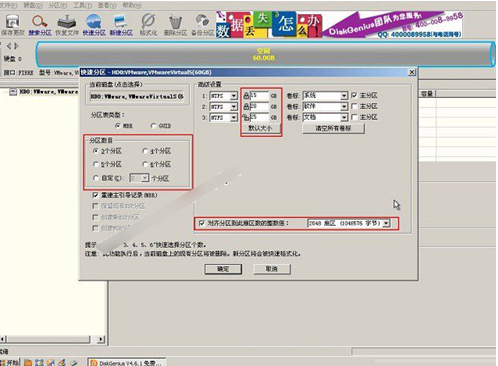This screenshot has width=498, height=366.
Task: Open volume label dropdown showing 软件
Action: [344, 106]
